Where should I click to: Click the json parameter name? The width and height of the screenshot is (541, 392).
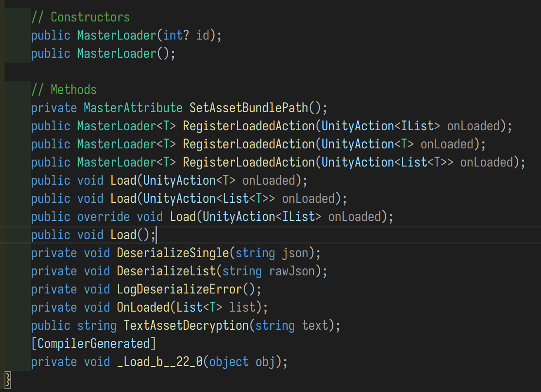click(x=295, y=253)
